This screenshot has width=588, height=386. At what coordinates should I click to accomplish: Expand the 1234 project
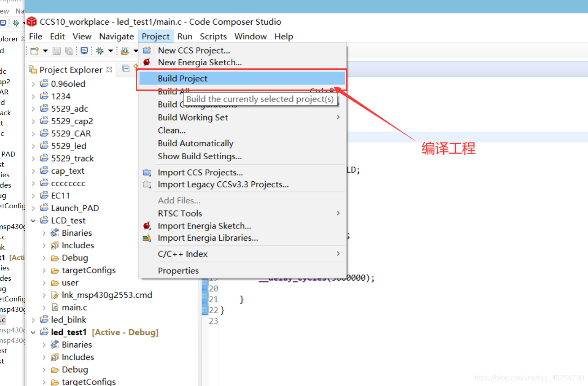tap(33, 96)
